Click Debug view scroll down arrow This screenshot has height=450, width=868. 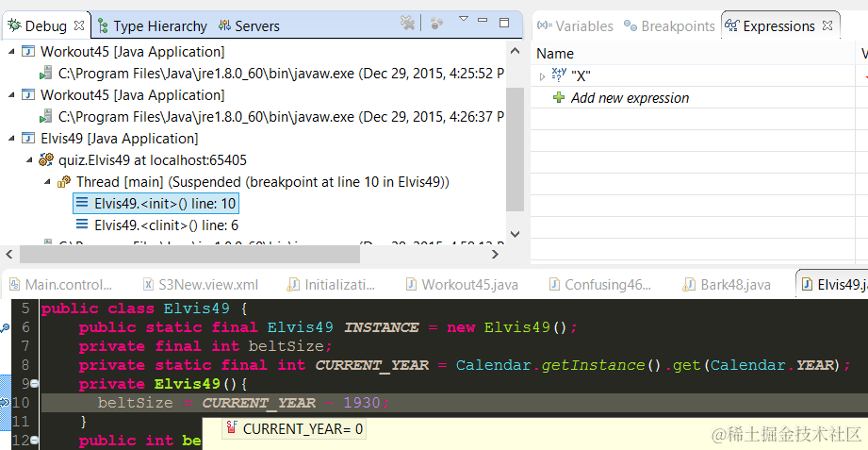pyautogui.click(x=515, y=234)
